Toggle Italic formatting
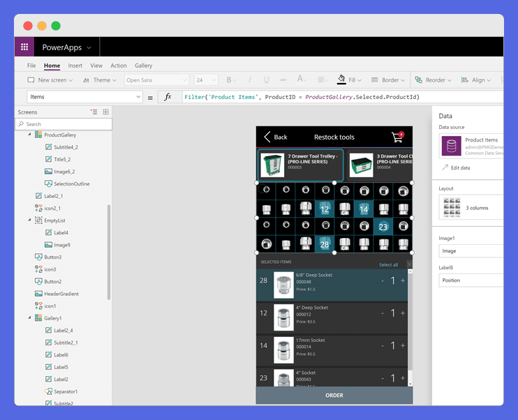This screenshot has height=420, width=518. 250,80
